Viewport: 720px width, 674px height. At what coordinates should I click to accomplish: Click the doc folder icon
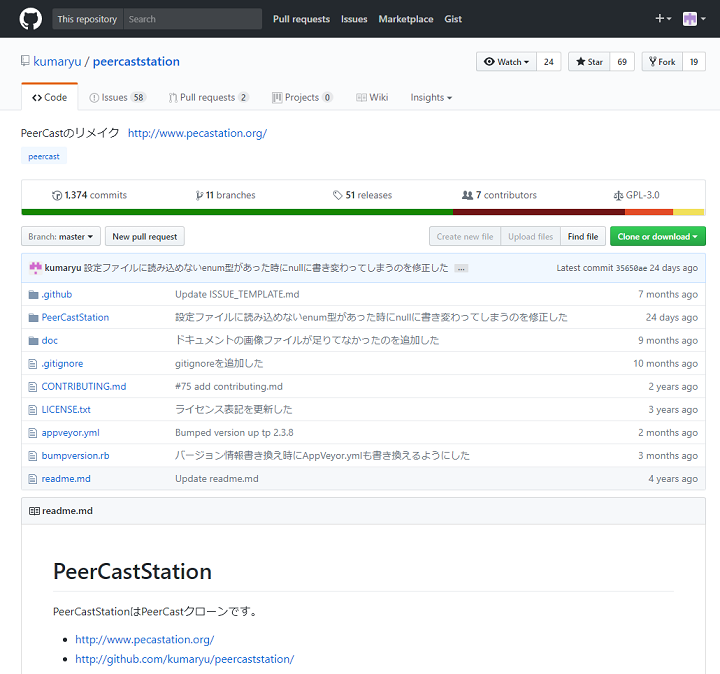click(x=33, y=340)
